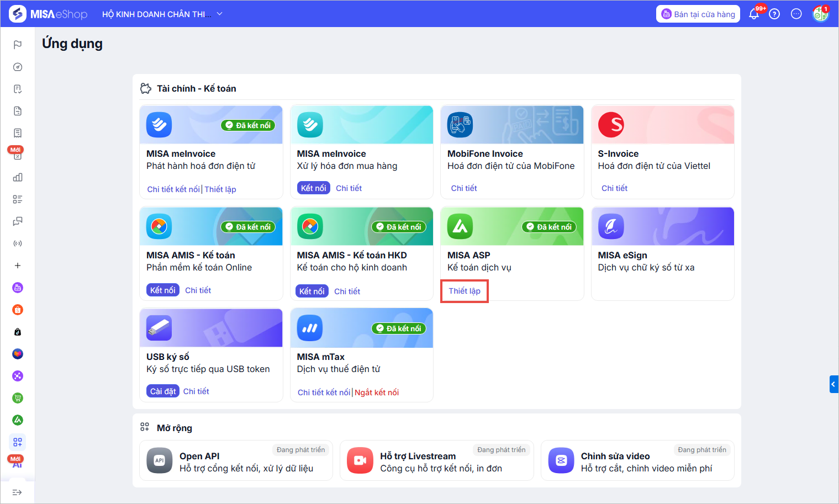
Task: Open the help question mark icon
Action: point(774,14)
